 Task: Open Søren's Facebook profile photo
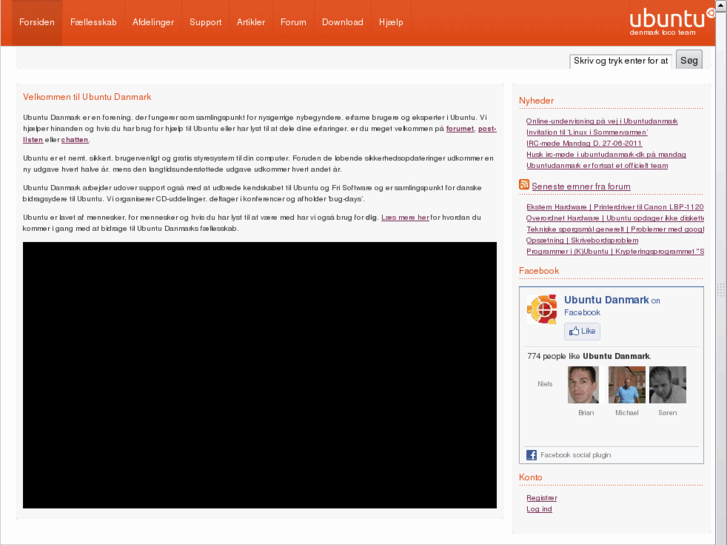click(x=668, y=385)
